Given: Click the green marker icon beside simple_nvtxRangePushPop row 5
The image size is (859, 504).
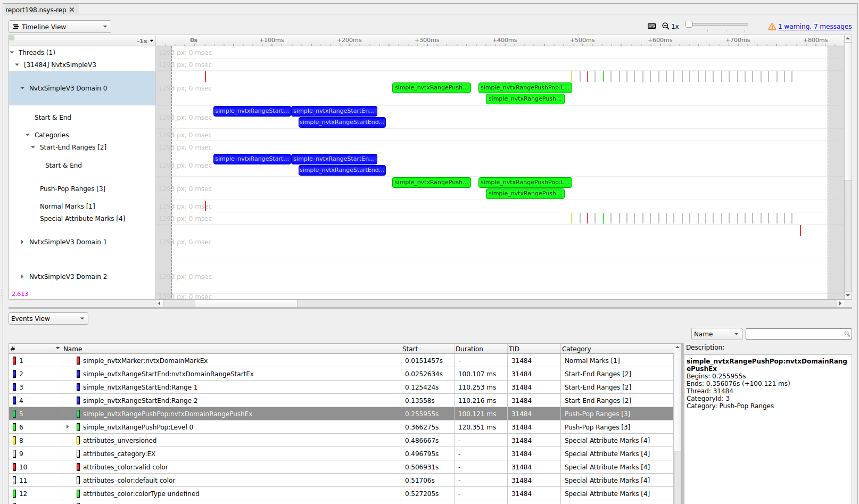Looking at the screenshot, I should [x=78, y=414].
